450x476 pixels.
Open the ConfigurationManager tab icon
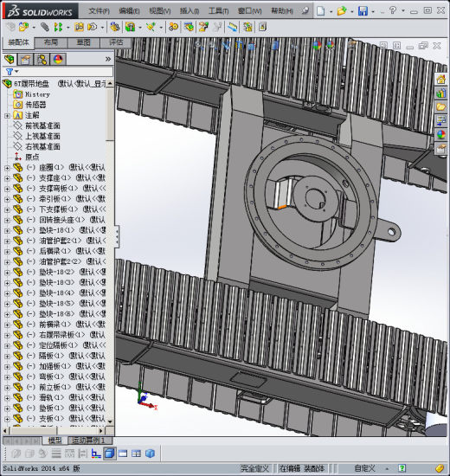[x=42, y=59]
